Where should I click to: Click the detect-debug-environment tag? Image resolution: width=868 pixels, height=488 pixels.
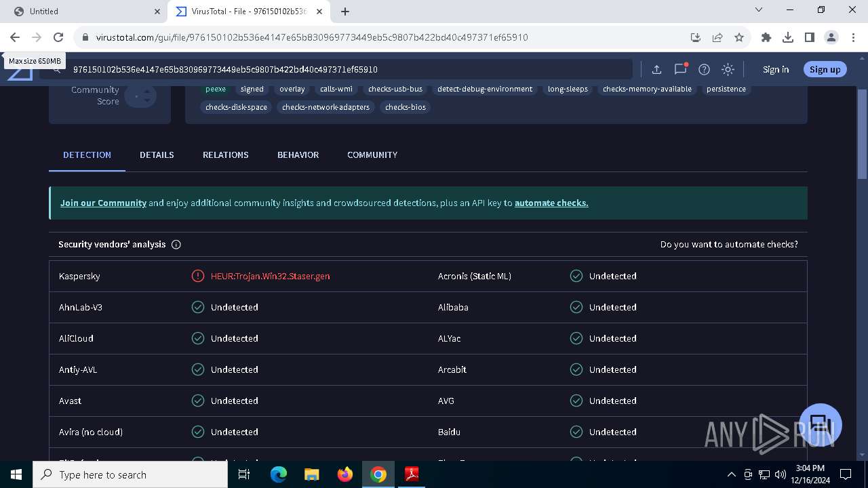pyautogui.click(x=485, y=89)
